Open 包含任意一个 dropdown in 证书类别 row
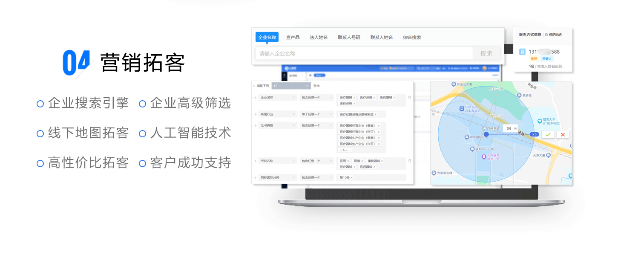The height and width of the screenshot is (255, 644). pos(316,125)
